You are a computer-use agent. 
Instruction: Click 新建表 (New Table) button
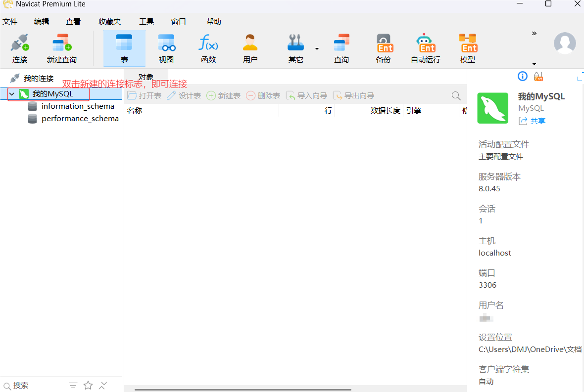pyautogui.click(x=224, y=96)
